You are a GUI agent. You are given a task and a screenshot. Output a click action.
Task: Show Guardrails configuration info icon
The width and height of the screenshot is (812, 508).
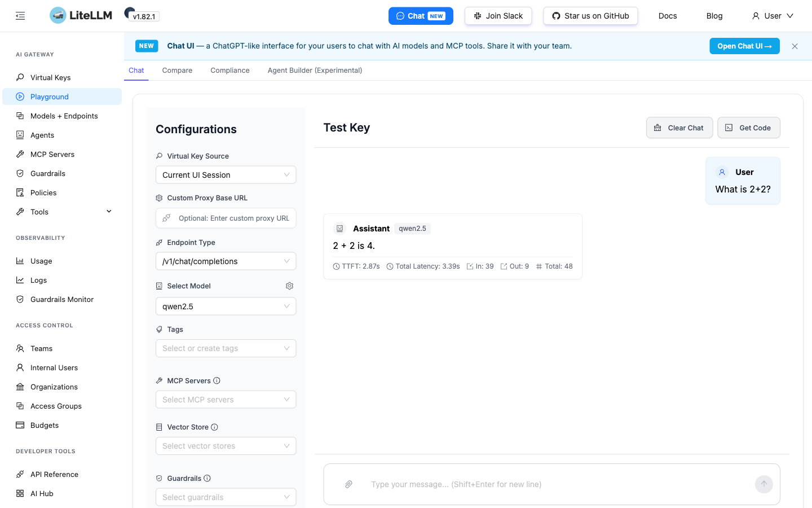[x=208, y=479]
